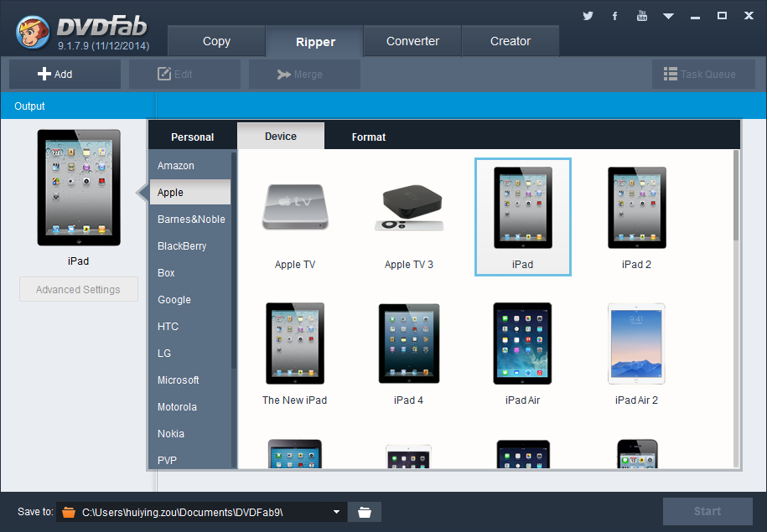Screen dimensions: 767x532
Task: Click the orange folder icon in path
Action: pos(69,513)
